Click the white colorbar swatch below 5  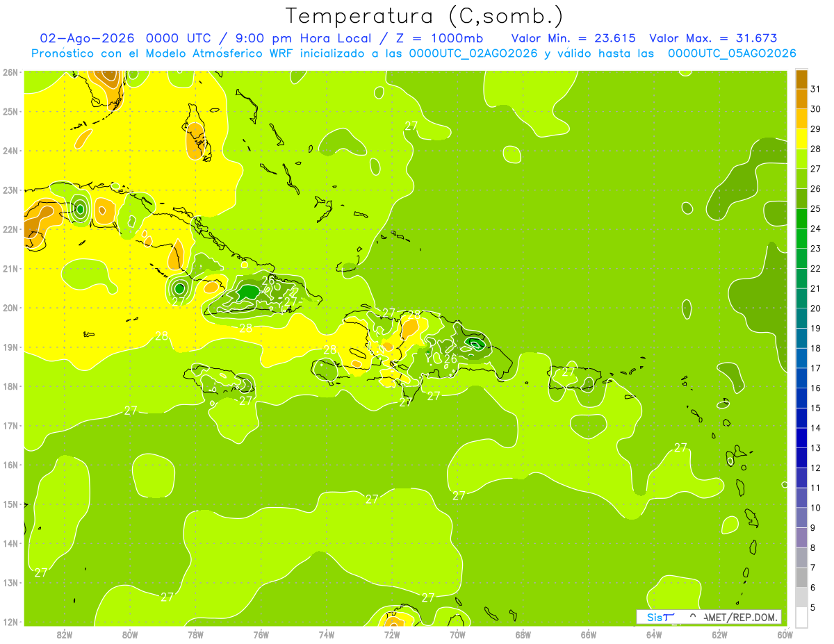pos(801,616)
